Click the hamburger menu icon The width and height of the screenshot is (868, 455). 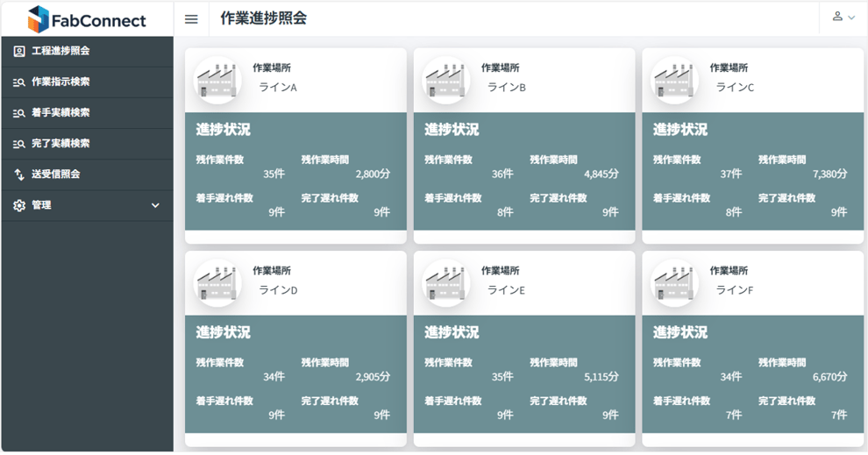tap(191, 19)
